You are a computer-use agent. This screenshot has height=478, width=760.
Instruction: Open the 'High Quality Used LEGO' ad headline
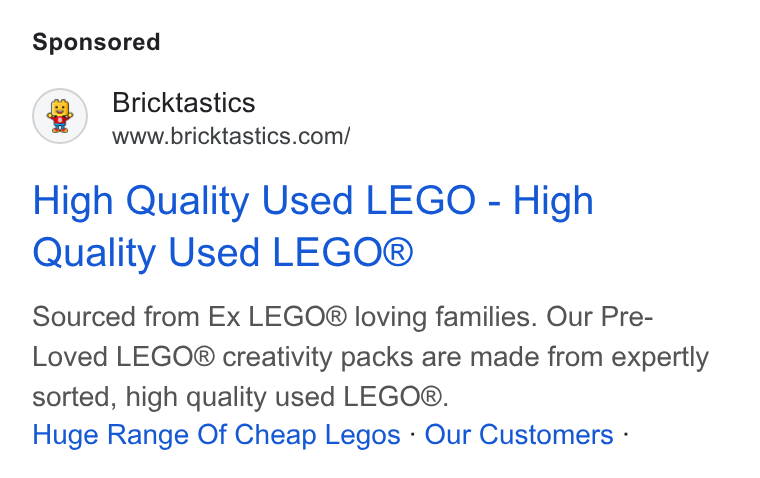coord(313,226)
